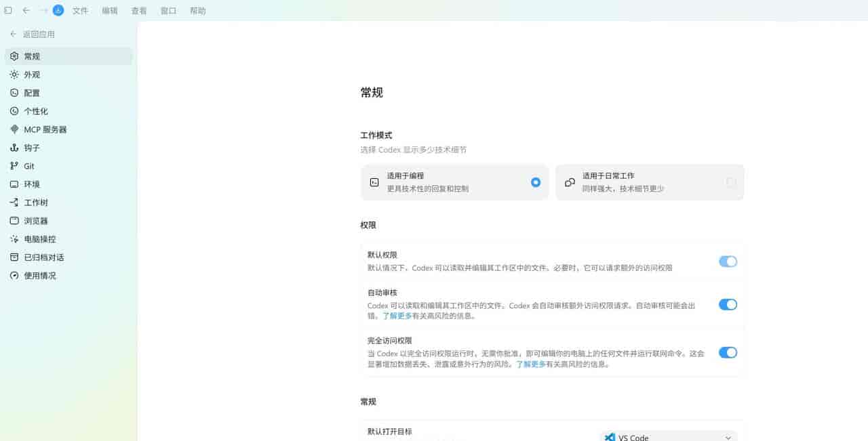
Task: Select 常规 in settings sidebar
Action: [68, 56]
